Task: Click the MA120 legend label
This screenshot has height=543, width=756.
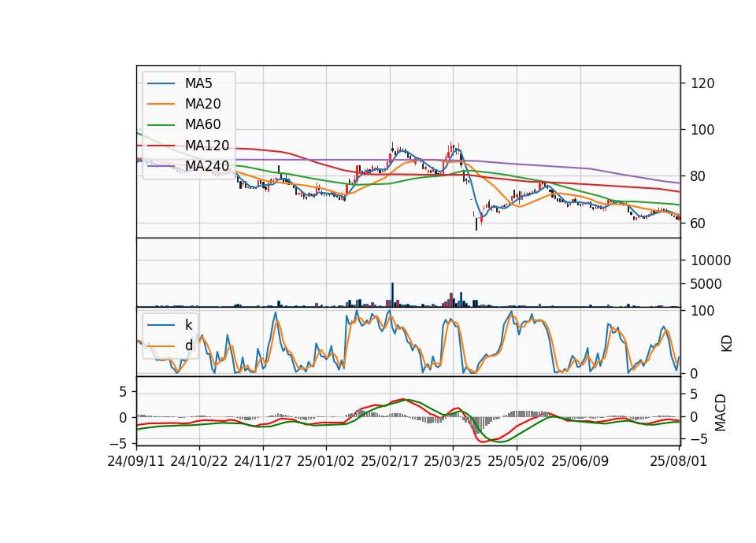Action: pyautogui.click(x=207, y=145)
